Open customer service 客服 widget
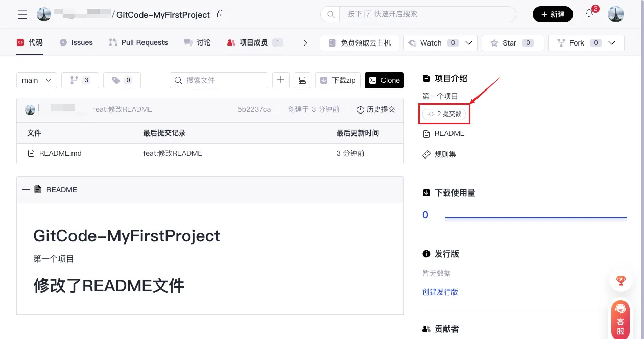The width and height of the screenshot is (644, 339). click(621, 320)
